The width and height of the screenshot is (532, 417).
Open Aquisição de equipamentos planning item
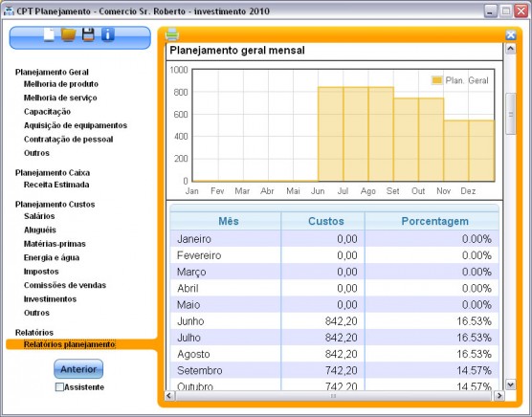[x=76, y=125]
